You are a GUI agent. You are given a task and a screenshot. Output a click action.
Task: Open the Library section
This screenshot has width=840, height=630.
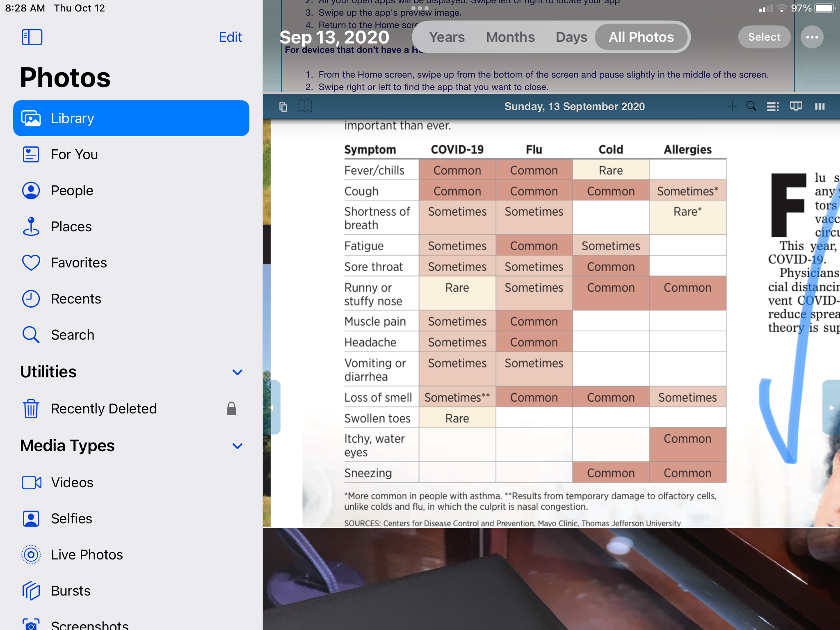[x=131, y=118]
